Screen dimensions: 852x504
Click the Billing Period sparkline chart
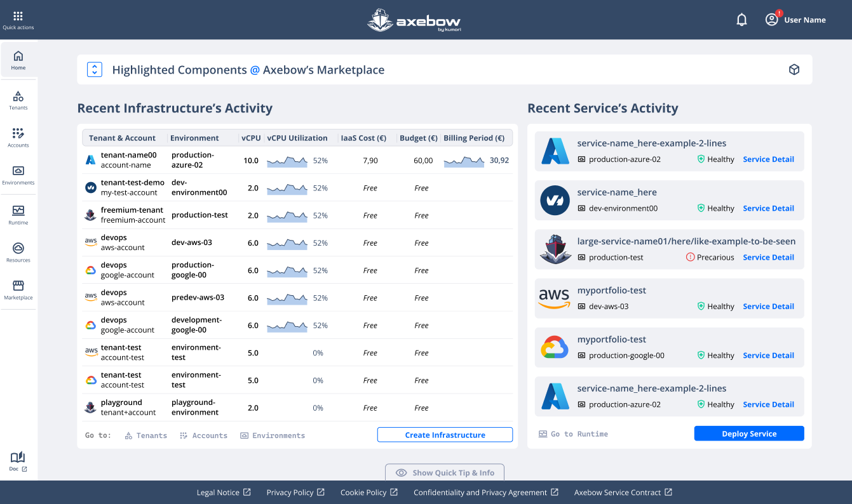(x=464, y=161)
